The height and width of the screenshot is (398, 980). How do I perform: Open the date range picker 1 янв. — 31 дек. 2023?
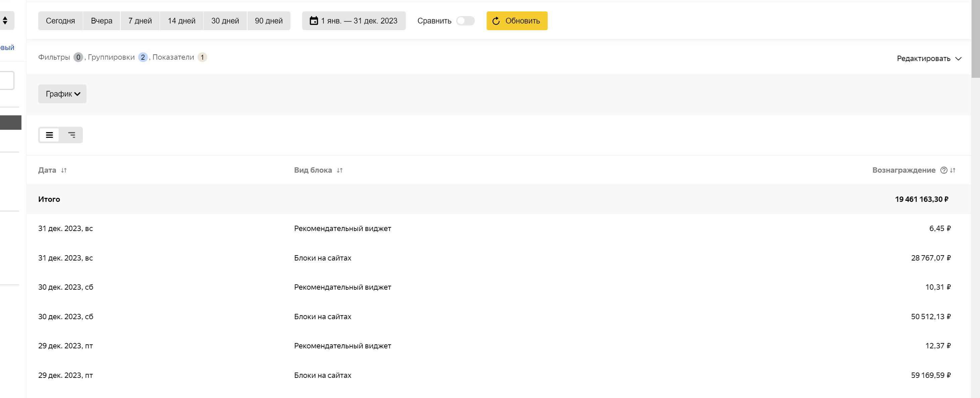[x=353, y=20]
